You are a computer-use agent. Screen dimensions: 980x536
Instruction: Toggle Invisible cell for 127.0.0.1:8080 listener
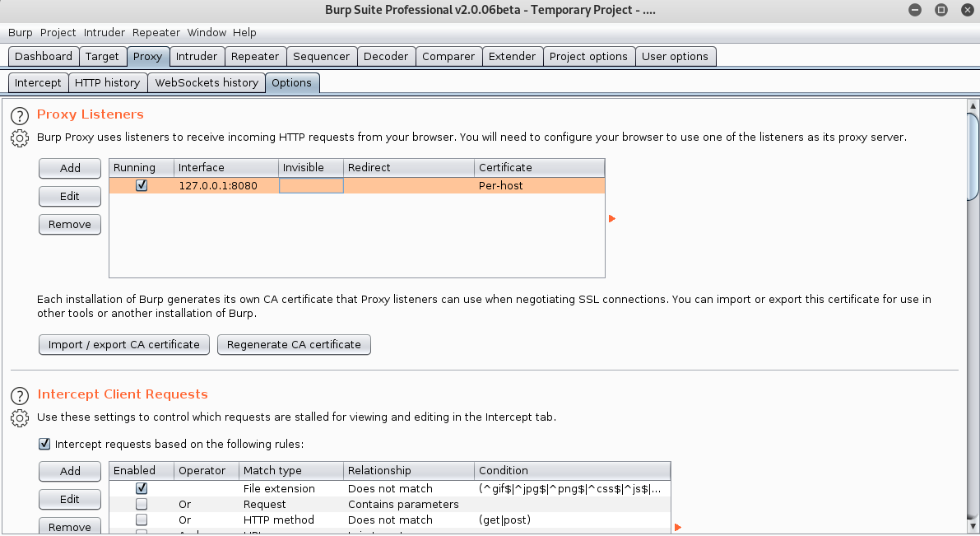coord(311,186)
